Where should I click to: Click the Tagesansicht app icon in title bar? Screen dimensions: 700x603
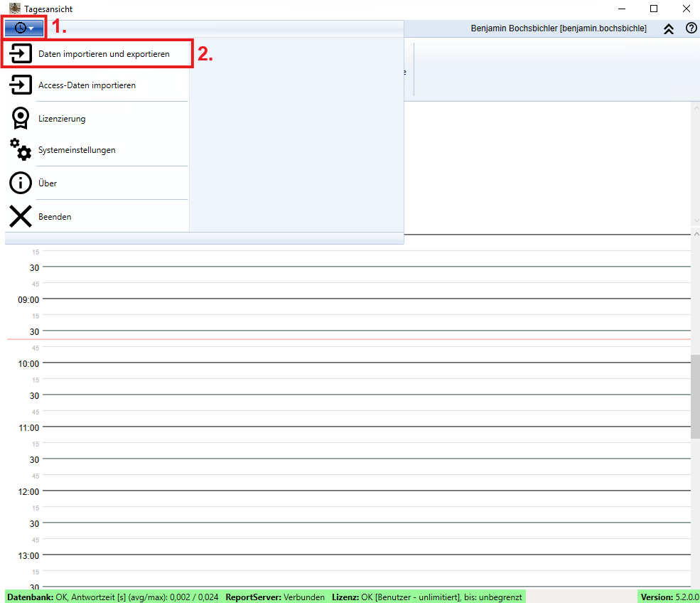click(14, 9)
